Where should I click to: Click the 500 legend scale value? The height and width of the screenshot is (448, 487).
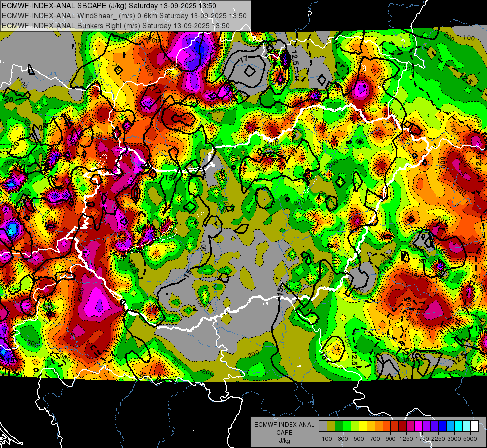pyautogui.click(x=359, y=439)
